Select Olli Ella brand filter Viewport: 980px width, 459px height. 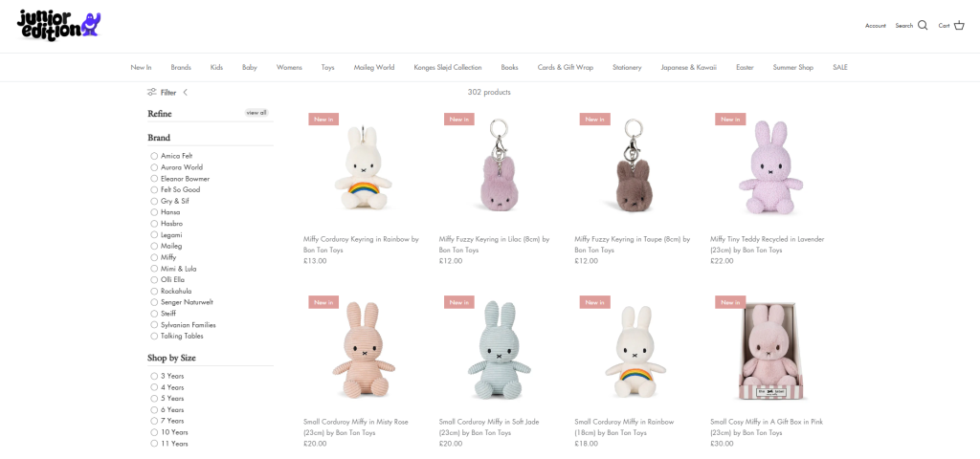(x=168, y=280)
